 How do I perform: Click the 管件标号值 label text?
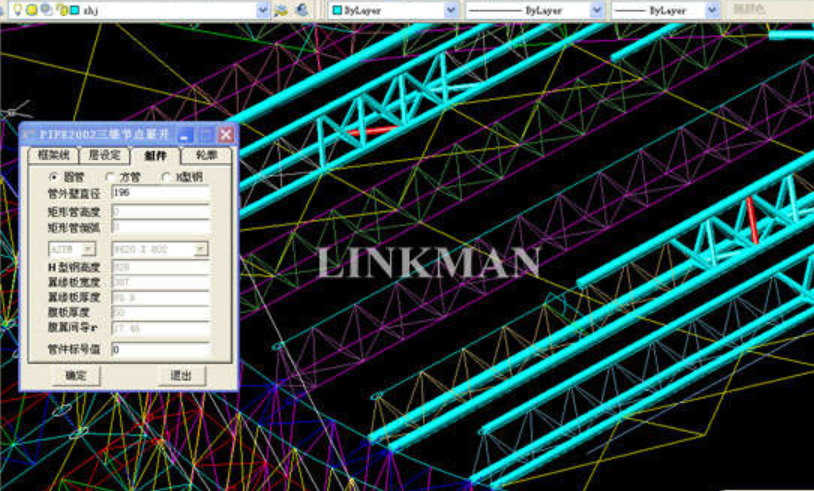coord(73,349)
